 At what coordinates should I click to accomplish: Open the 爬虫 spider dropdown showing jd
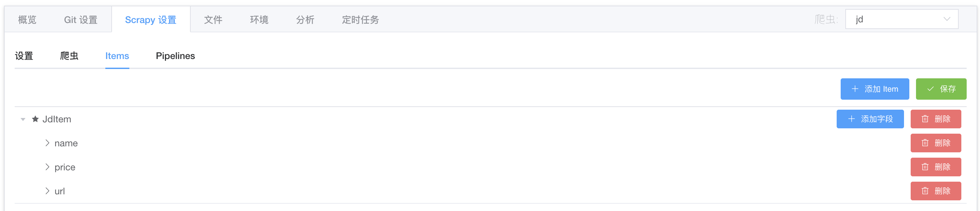[901, 19]
